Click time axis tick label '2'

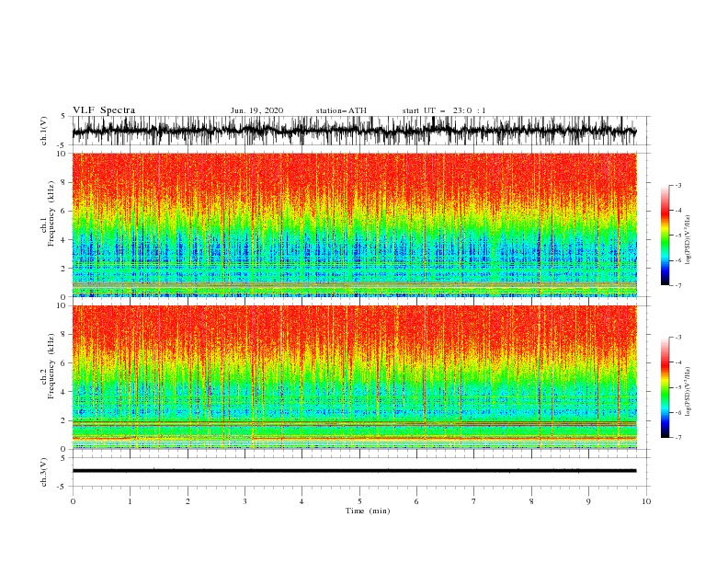[188, 501]
